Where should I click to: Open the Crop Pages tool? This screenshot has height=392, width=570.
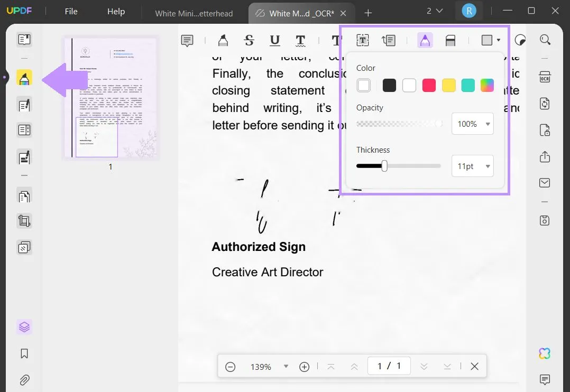(x=24, y=221)
